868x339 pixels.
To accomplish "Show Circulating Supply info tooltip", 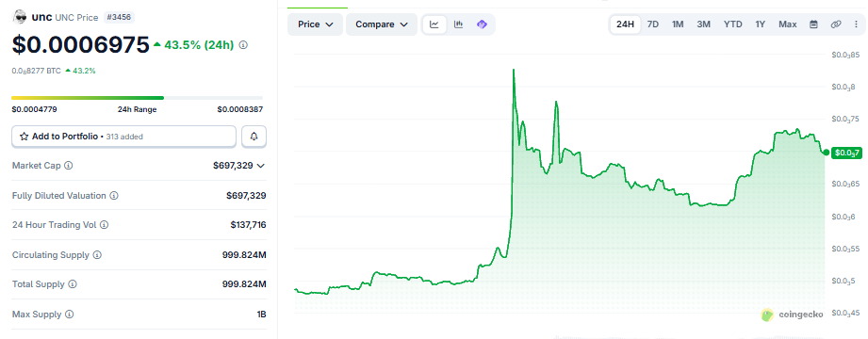I will tap(97, 255).
